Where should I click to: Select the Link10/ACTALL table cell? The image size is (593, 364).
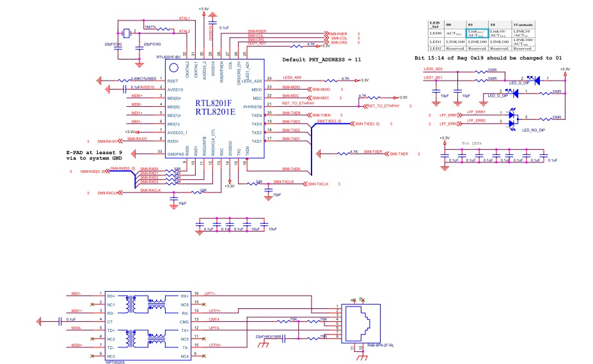coord(499,33)
